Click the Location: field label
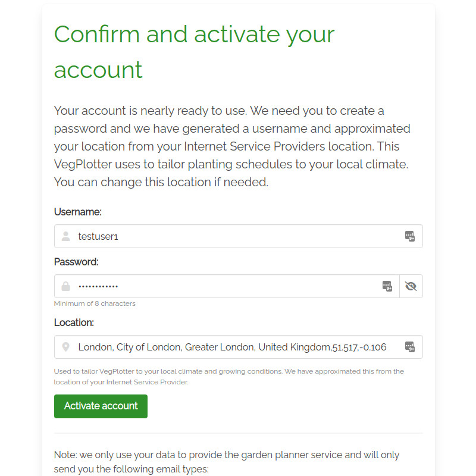 (x=74, y=322)
